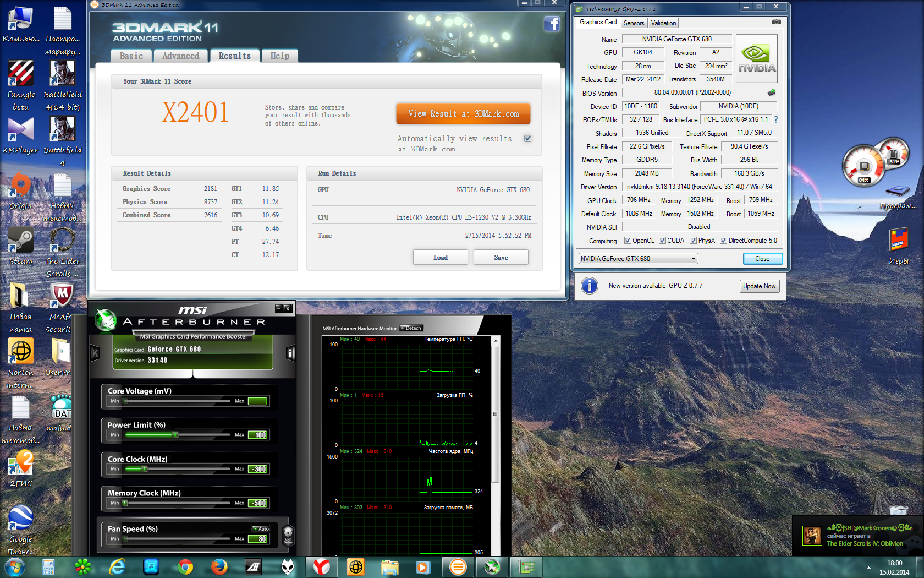924x578 pixels.
Task: Click the Windows Start button
Action: pos(14,567)
